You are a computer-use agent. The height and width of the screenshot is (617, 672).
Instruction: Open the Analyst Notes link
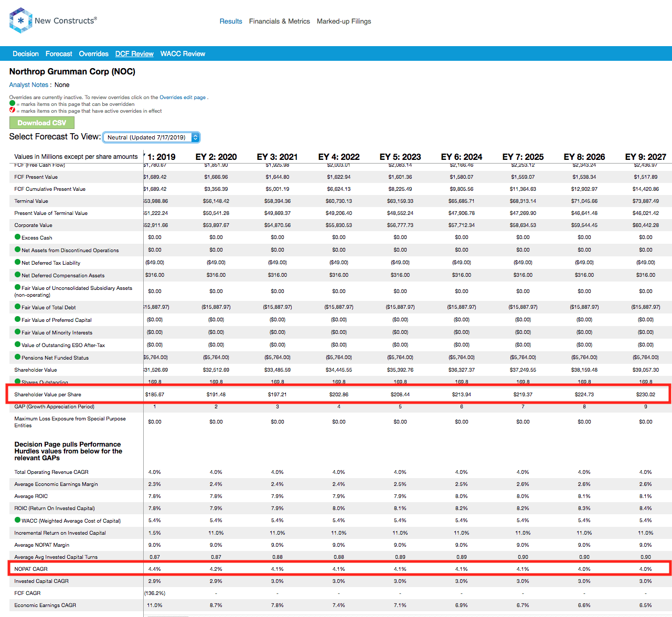29,85
